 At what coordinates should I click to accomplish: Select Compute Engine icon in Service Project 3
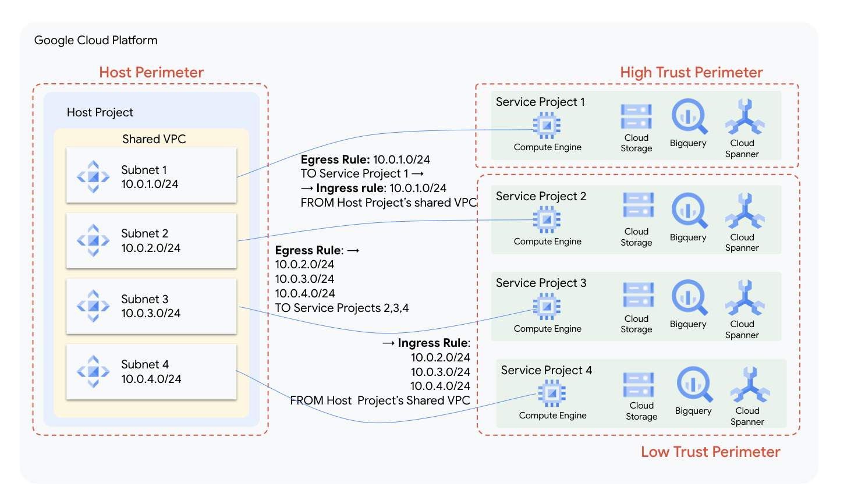tap(547, 307)
